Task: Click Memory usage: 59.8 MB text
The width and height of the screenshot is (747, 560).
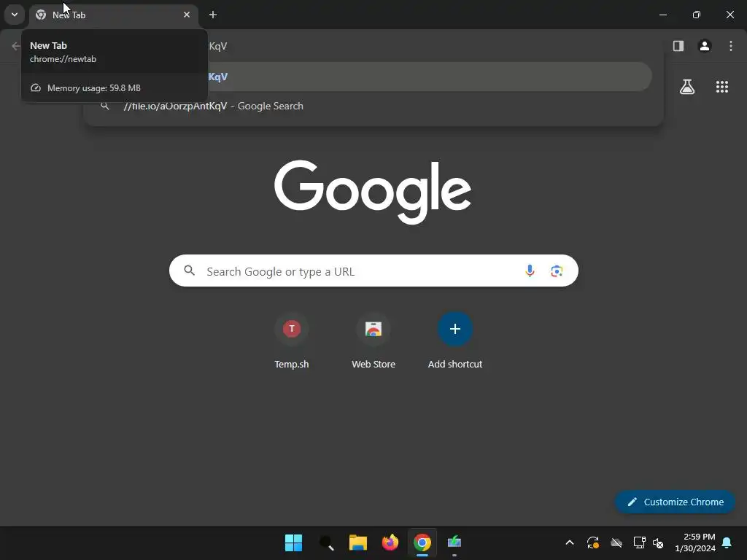Action: click(94, 88)
